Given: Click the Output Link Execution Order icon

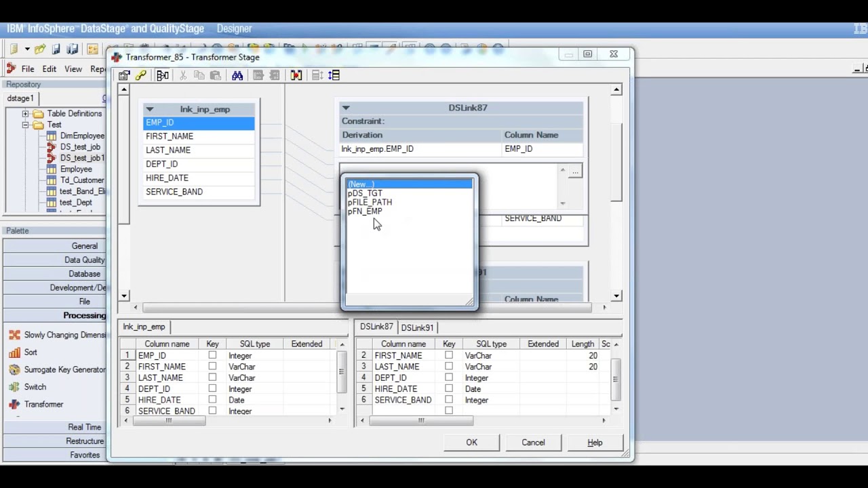Looking at the screenshot, I should pyautogui.click(x=334, y=75).
